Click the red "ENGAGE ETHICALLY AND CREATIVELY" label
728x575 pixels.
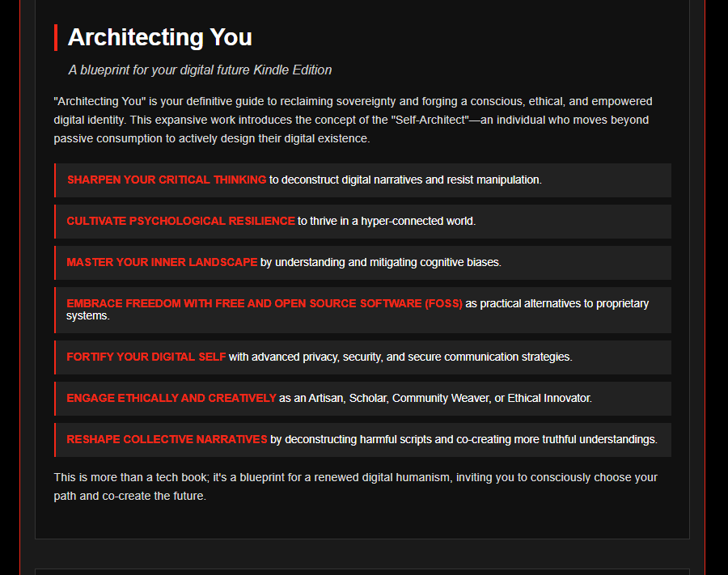point(171,398)
